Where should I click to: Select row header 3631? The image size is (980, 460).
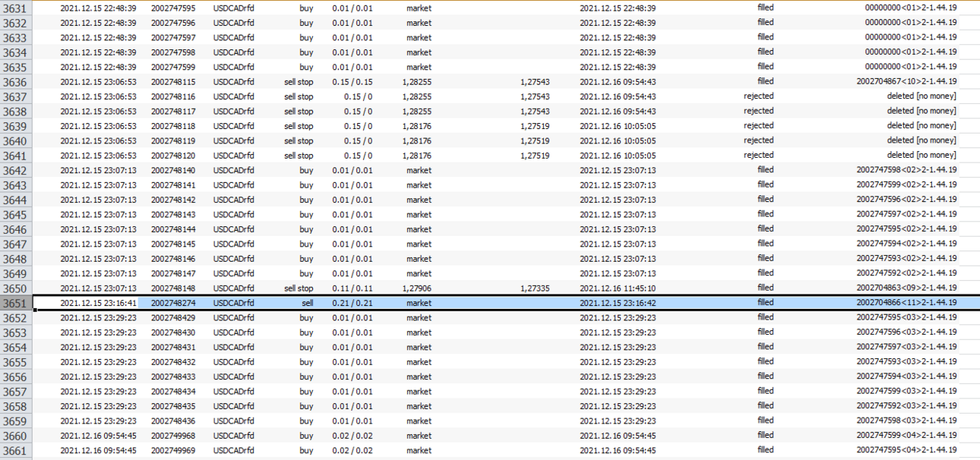click(15, 8)
